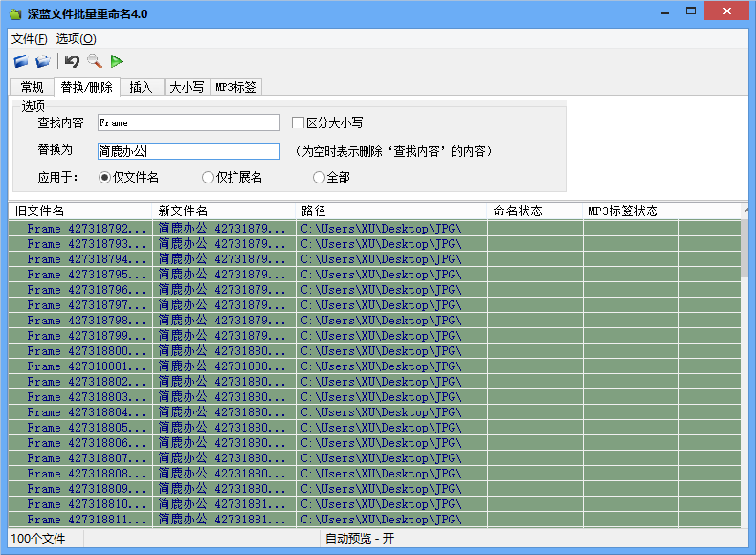Select row Frame 427318800...
Viewport: 756px width, 555px height.
click(x=374, y=351)
